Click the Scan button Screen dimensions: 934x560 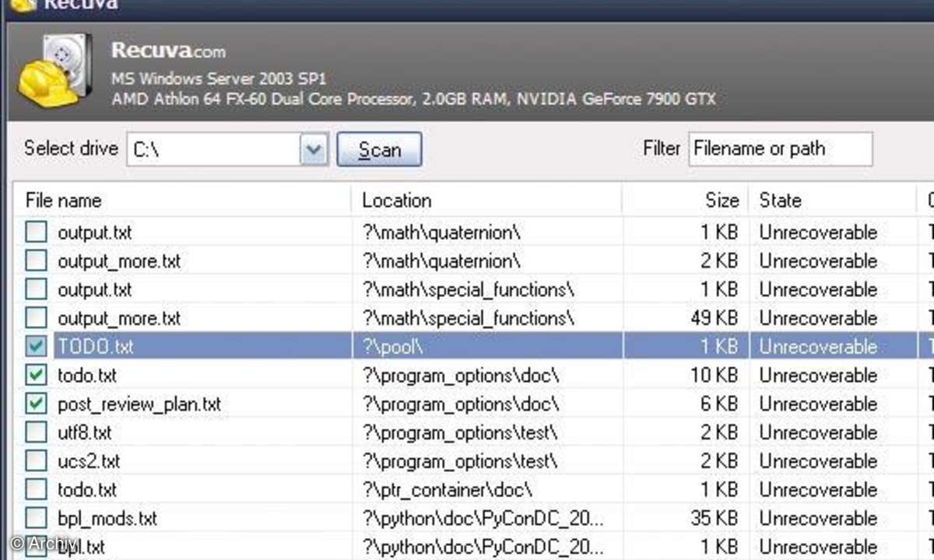(x=379, y=149)
